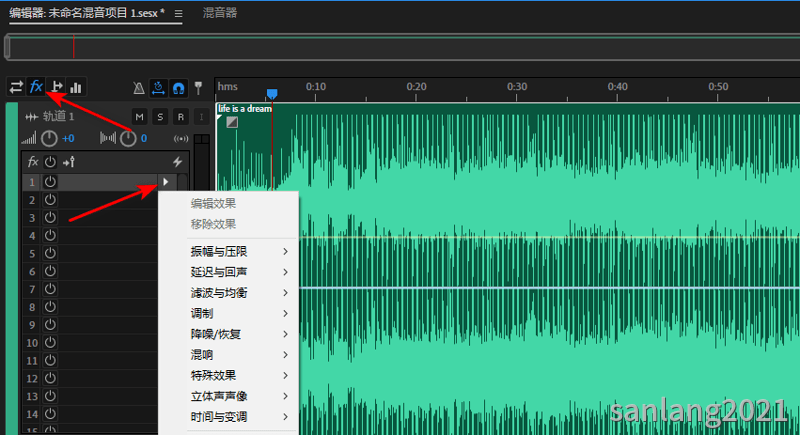Toggle input monitoring I button
The width and height of the screenshot is (800, 435).
click(x=202, y=117)
